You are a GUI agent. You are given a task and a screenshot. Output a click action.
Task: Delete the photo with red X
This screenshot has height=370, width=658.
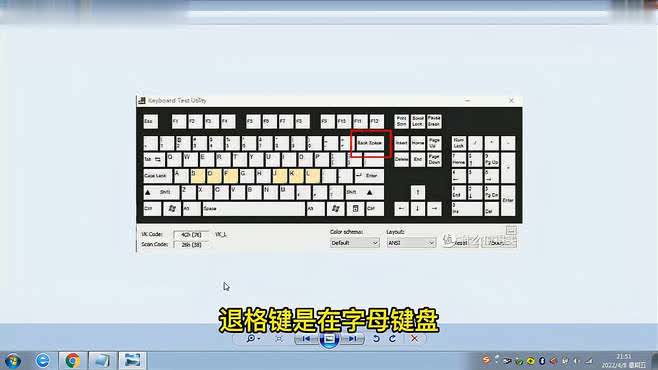tap(414, 339)
